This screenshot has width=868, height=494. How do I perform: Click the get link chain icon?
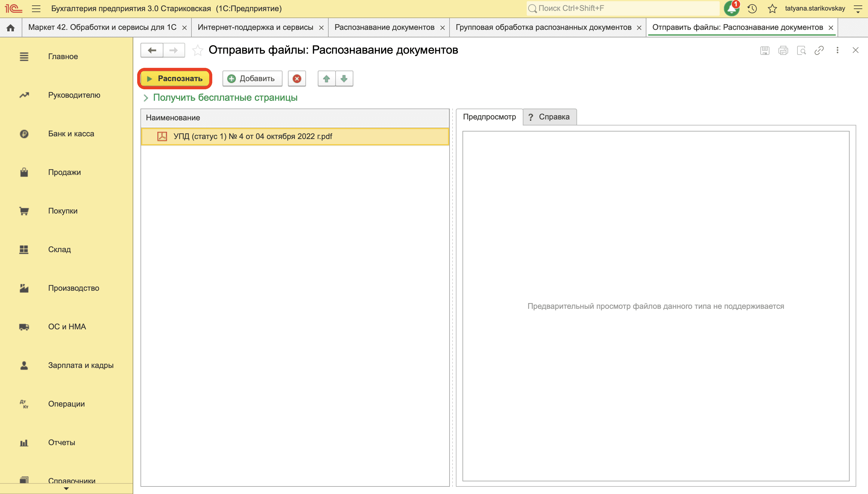(819, 51)
